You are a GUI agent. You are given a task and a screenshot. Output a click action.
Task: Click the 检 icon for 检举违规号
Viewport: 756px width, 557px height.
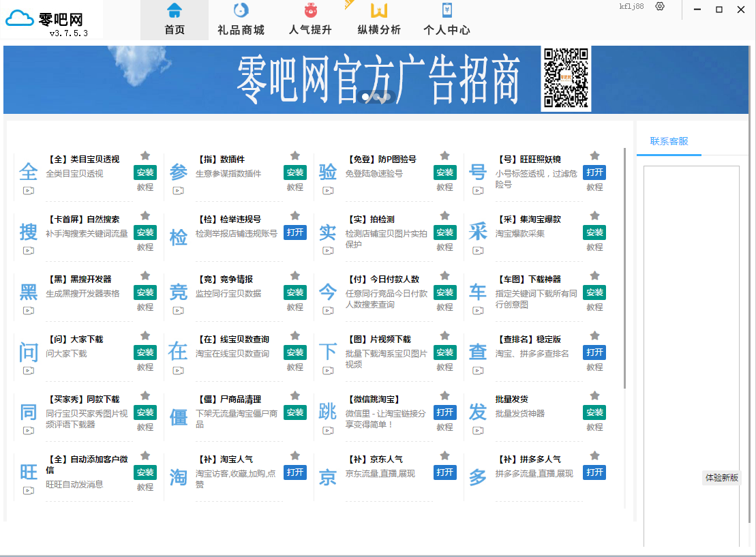pyautogui.click(x=179, y=237)
